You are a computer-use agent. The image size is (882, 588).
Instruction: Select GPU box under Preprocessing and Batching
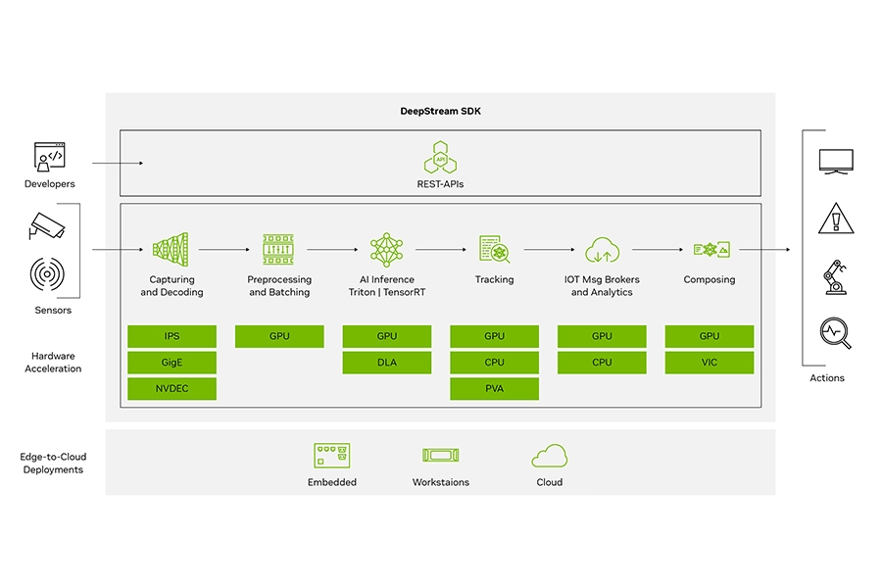279,336
